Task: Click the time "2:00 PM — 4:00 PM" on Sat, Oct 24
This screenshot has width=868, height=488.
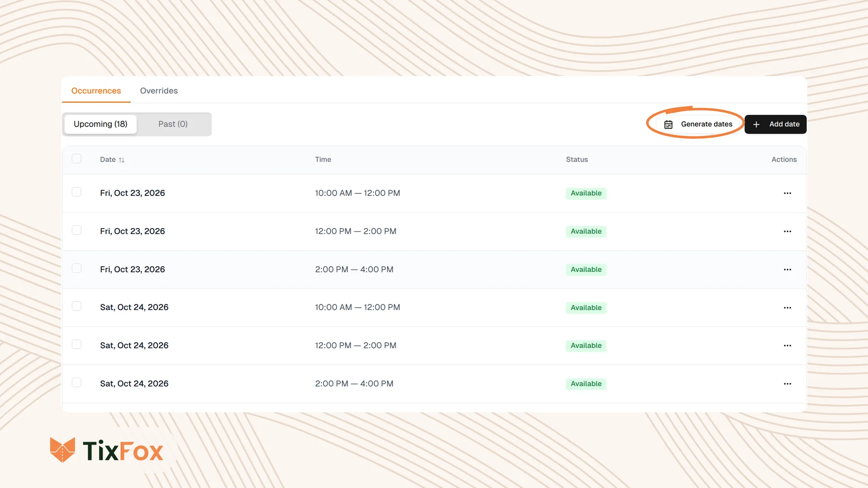Action: click(x=354, y=383)
